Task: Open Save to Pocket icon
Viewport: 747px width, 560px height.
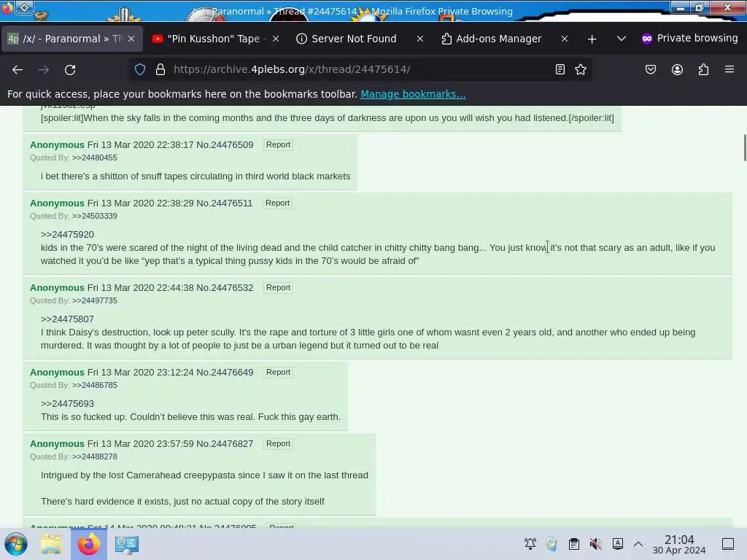Action: [650, 69]
